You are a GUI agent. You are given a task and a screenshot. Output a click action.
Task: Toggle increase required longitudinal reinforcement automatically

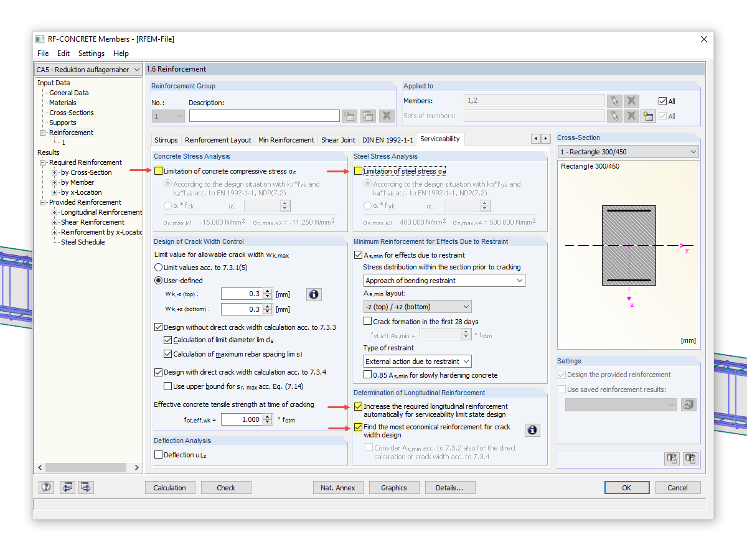pos(358,407)
